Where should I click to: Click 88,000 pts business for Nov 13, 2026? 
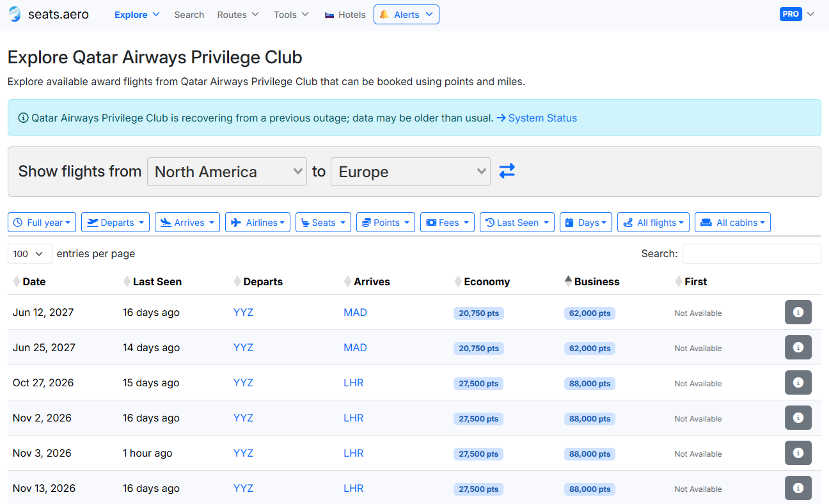[x=589, y=489]
